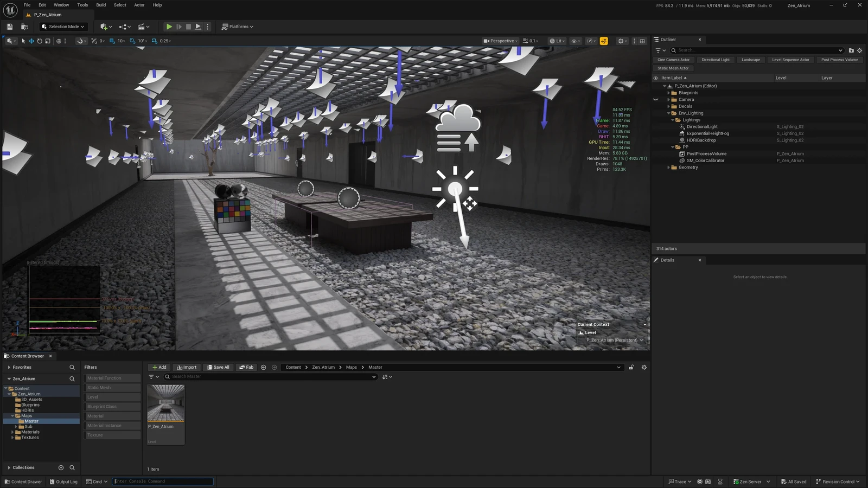Enable the Material Instance content filter
The width and height of the screenshot is (868, 488).
click(113, 426)
